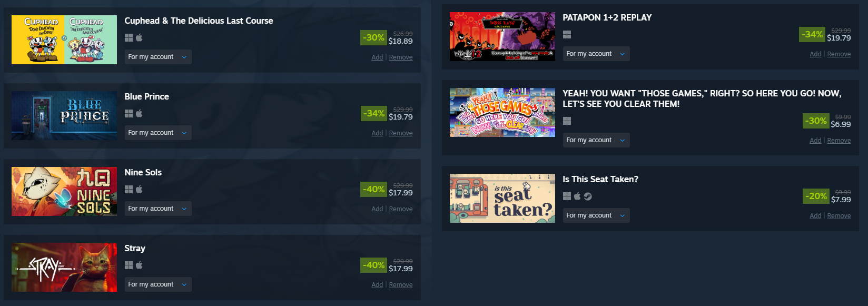Click Windows icon under PATAPON 1+2 REPLAY
The height and width of the screenshot is (306, 868).
(x=567, y=34)
